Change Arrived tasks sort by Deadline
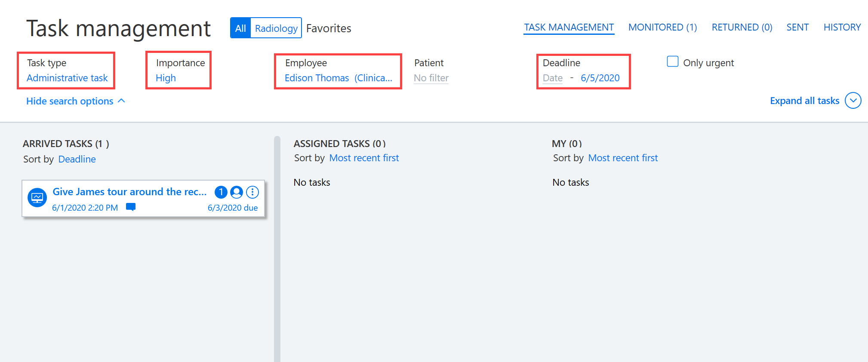This screenshot has height=362, width=868. point(77,159)
